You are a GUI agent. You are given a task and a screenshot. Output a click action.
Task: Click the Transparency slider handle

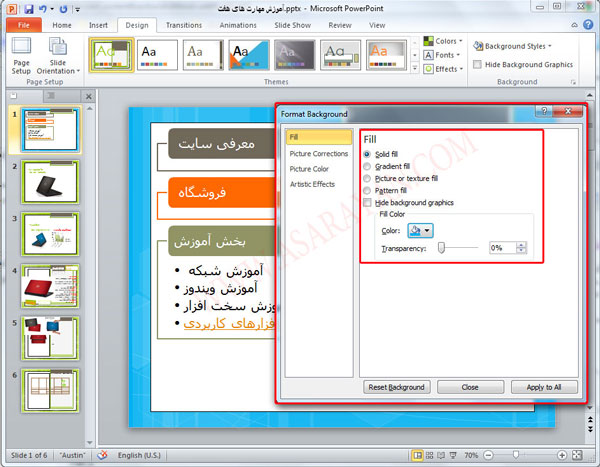[442, 247]
